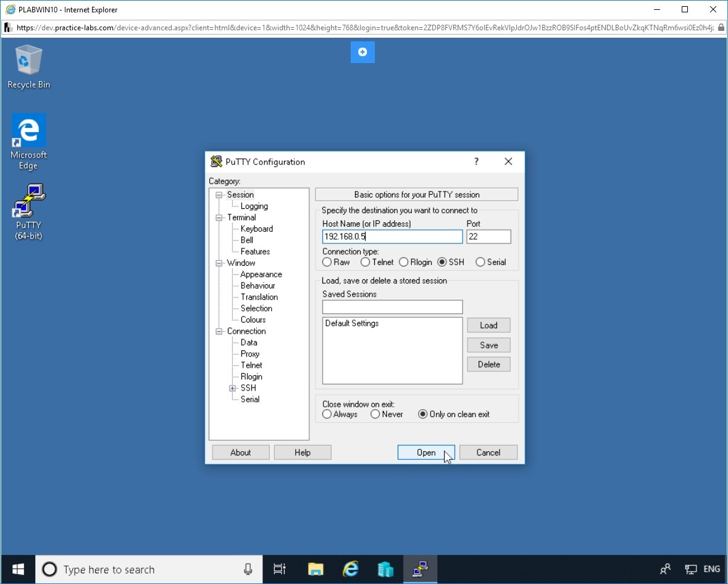Click the Cortana circle icon in search box
The height and width of the screenshot is (584, 728).
pos(49,569)
